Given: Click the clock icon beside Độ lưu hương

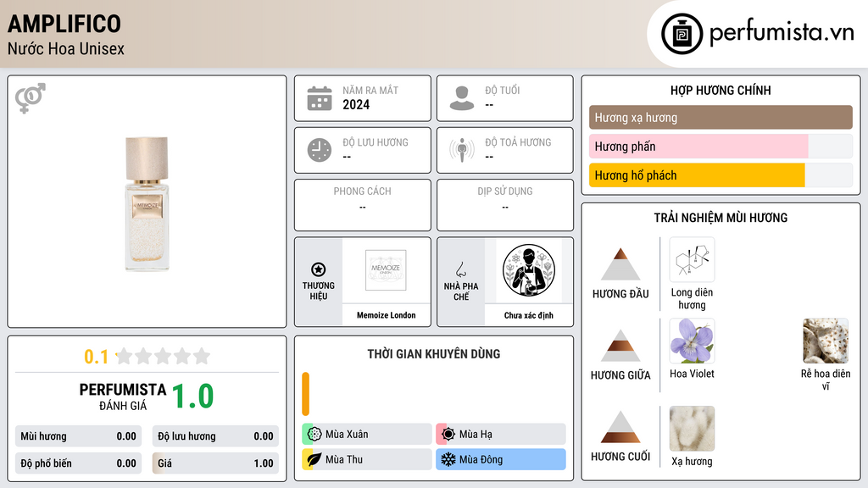Looking at the screenshot, I should 320,150.
